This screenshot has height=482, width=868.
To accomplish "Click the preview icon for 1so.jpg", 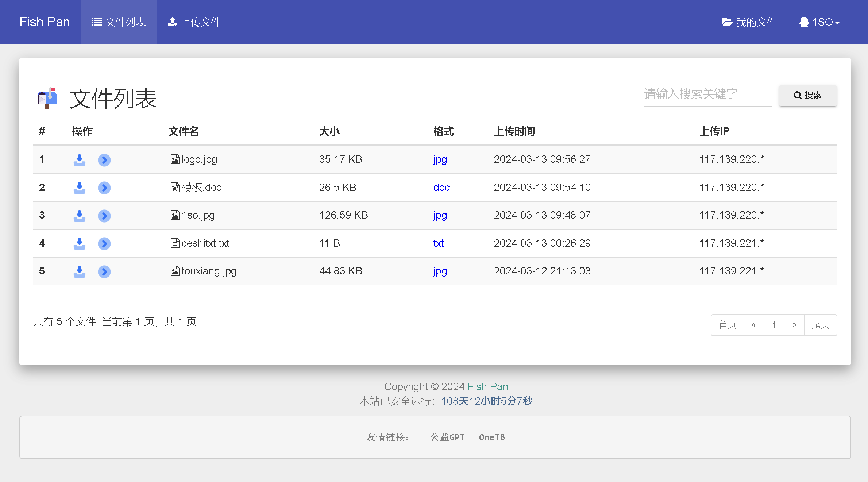I will [104, 215].
